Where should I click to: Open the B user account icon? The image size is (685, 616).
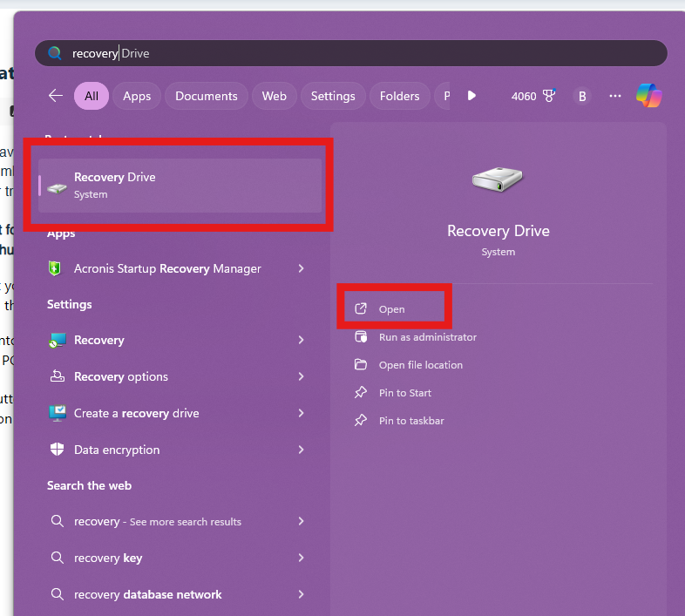[x=582, y=96]
